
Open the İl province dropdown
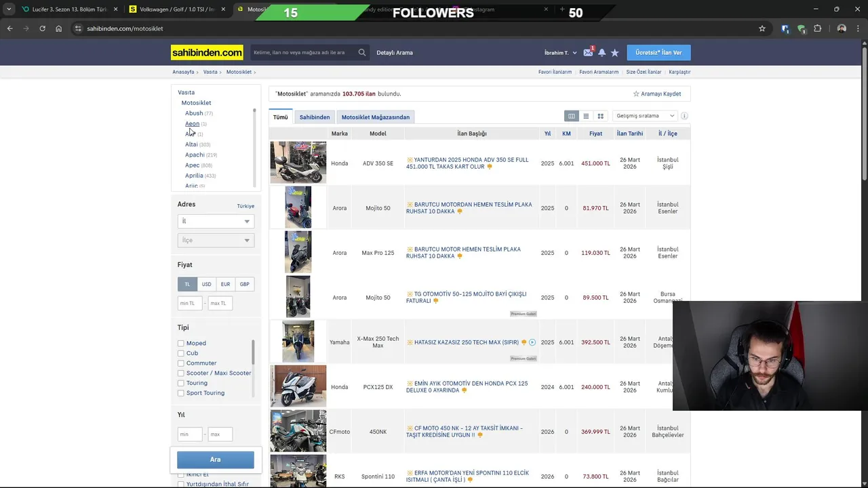(216, 221)
